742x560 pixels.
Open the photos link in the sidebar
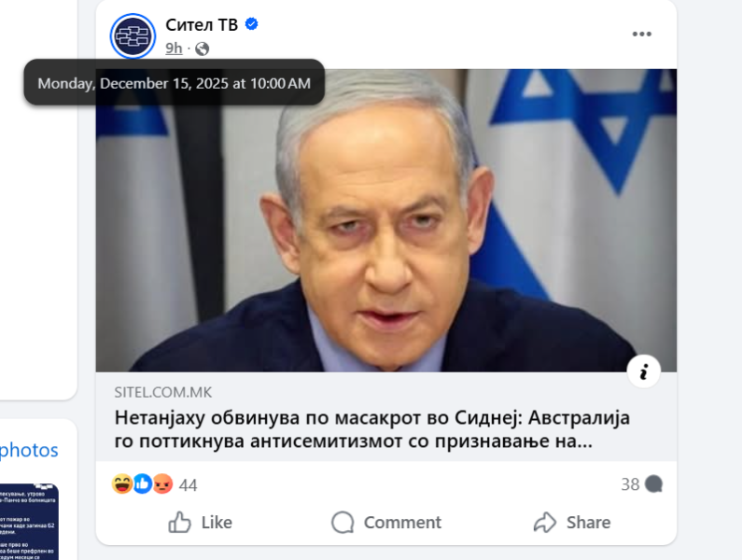28,450
